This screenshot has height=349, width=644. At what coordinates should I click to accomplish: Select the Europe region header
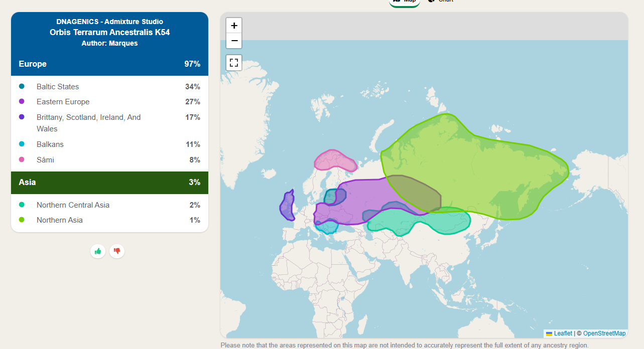click(x=109, y=64)
